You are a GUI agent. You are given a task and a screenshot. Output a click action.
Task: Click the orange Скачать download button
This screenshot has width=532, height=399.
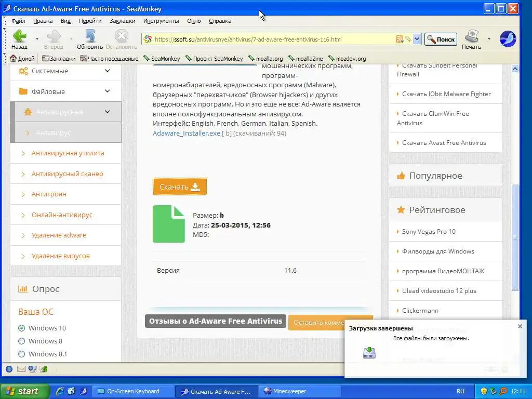pos(179,187)
